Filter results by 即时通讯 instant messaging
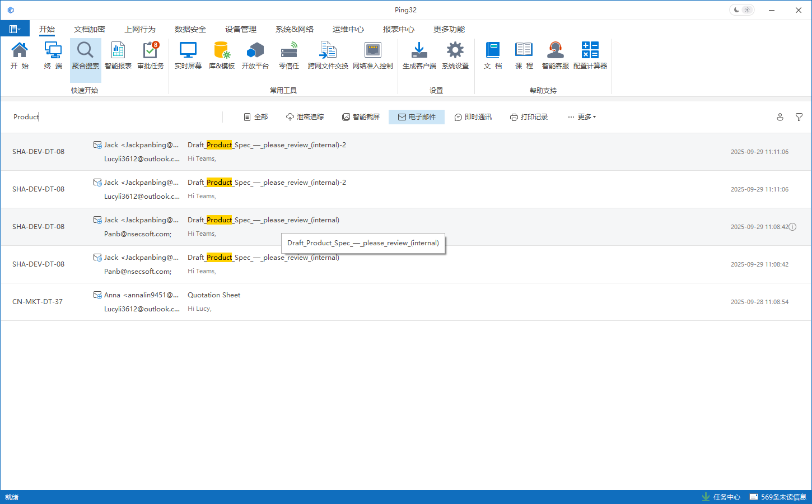This screenshot has width=812, height=504. coord(473,117)
